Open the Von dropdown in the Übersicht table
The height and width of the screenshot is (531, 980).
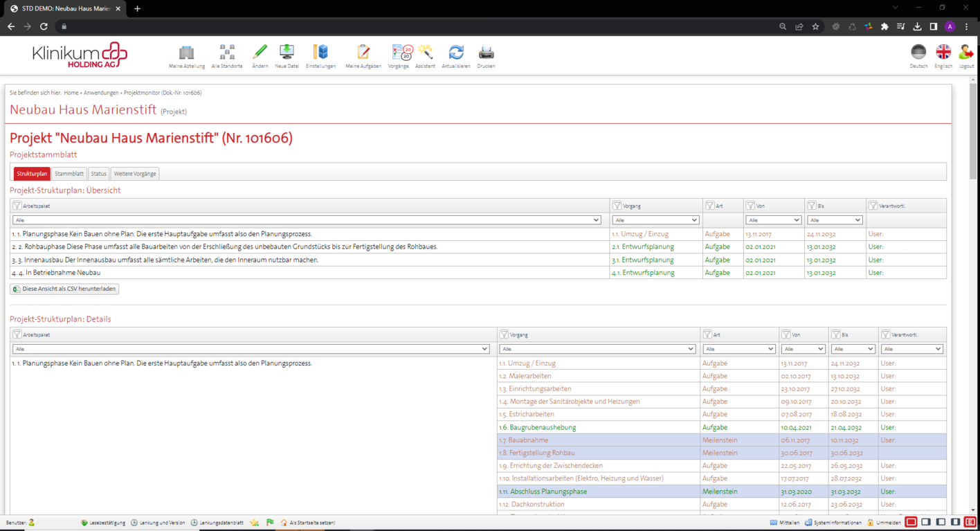click(x=772, y=220)
